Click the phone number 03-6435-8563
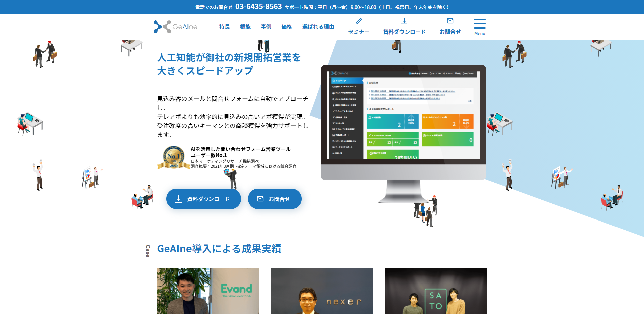Viewport: 644px width, 314px height. [x=259, y=7]
